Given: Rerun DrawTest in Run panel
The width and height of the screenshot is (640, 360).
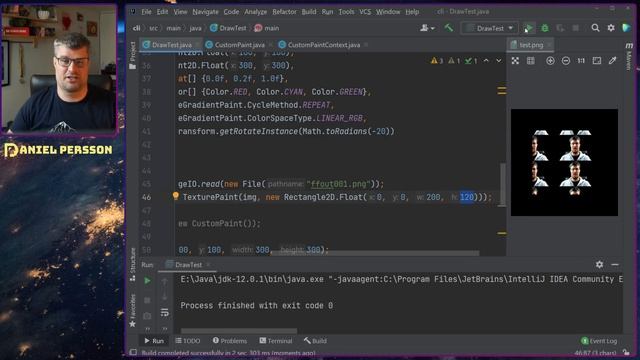Looking at the screenshot, I should (147, 281).
